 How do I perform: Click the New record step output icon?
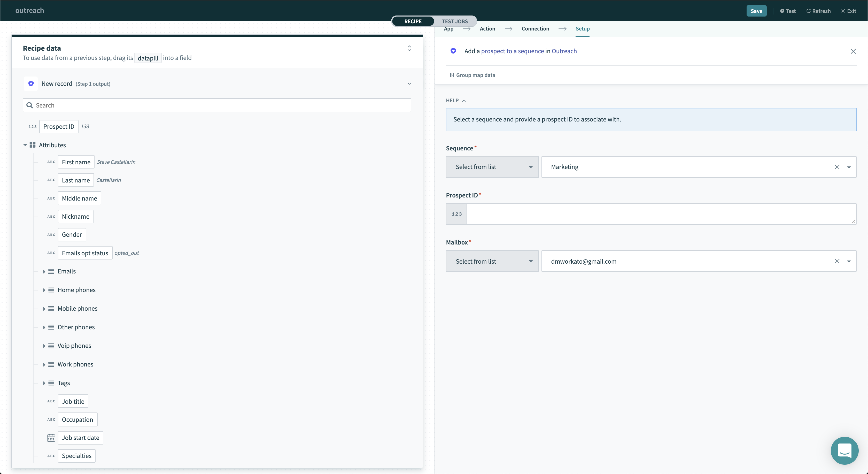point(31,83)
